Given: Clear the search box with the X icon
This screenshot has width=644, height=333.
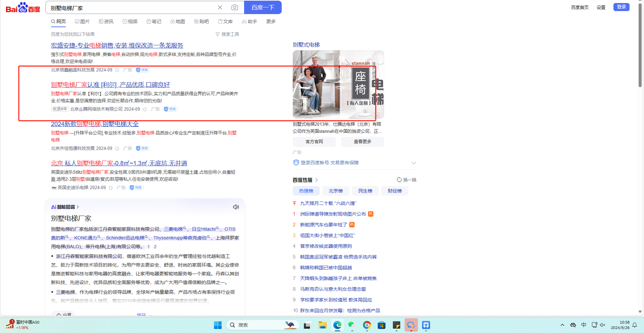Looking at the screenshot, I should pyautogui.click(x=220, y=7).
